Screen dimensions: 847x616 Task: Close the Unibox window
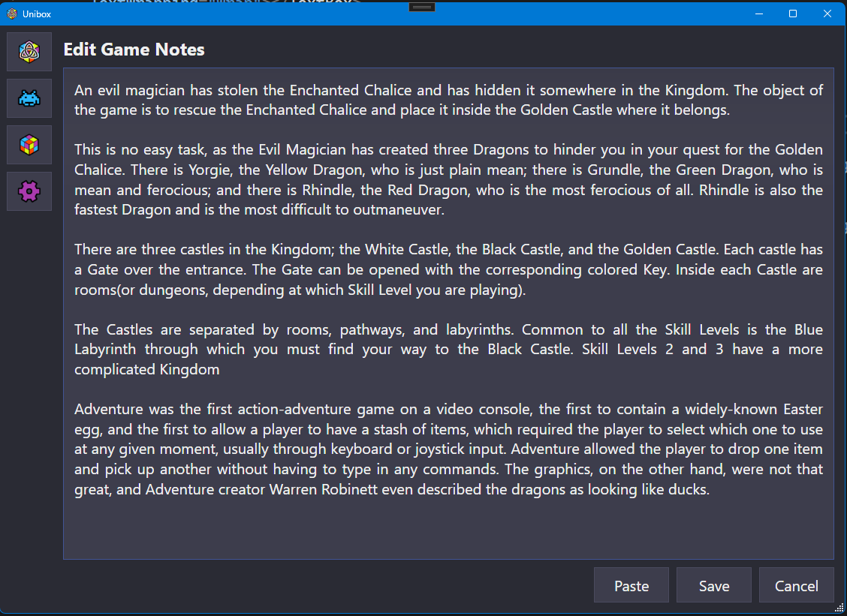pyautogui.click(x=827, y=14)
